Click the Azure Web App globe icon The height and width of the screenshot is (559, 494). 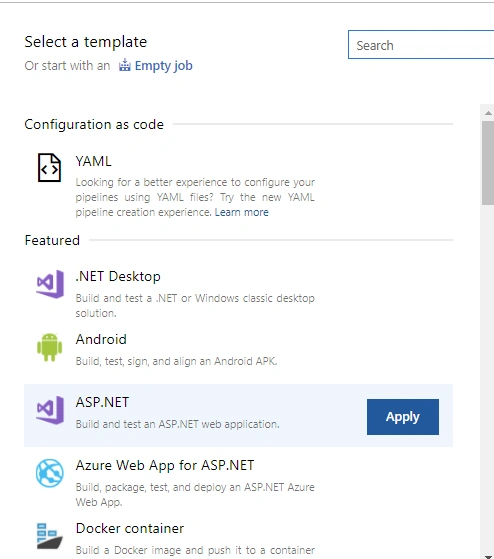50,473
